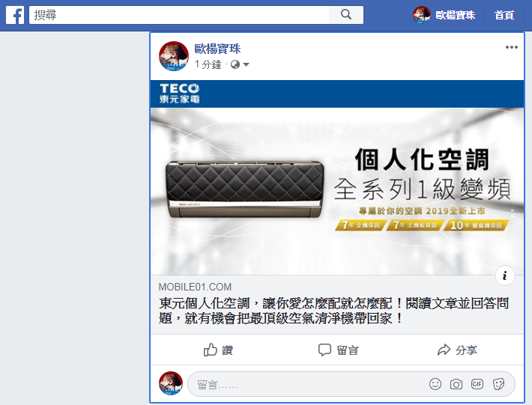Image resolution: width=532 pixels, height=405 pixels.
Task: Open the emoji picker in comment box
Action: pos(435,384)
